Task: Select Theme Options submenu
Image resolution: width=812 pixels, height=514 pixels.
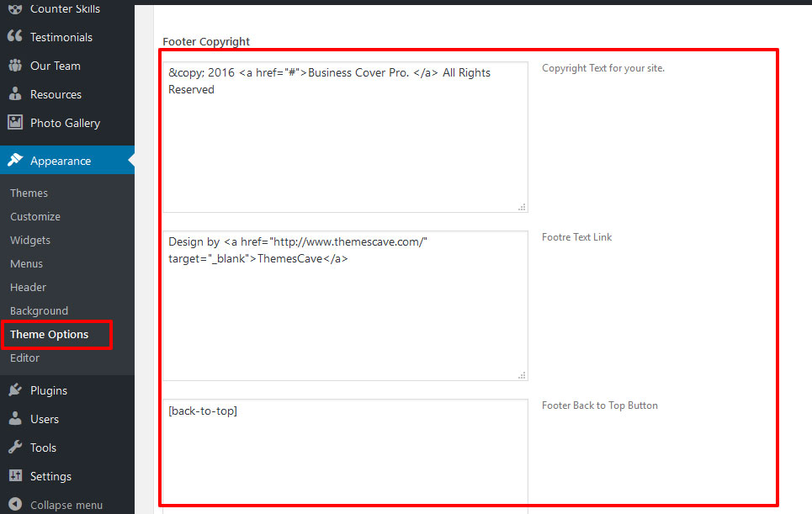Action: click(49, 334)
